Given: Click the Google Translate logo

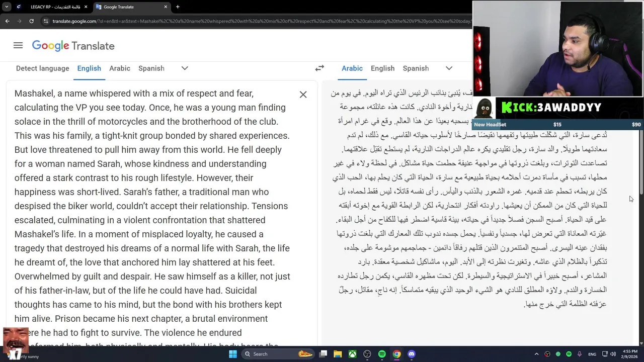Looking at the screenshot, I should (73, 46).
